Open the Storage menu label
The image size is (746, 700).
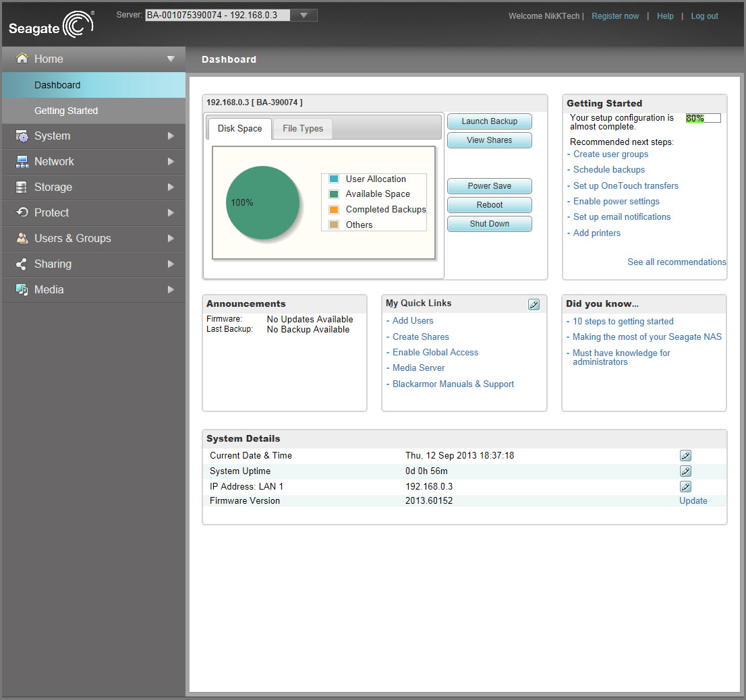pos(53,187)
